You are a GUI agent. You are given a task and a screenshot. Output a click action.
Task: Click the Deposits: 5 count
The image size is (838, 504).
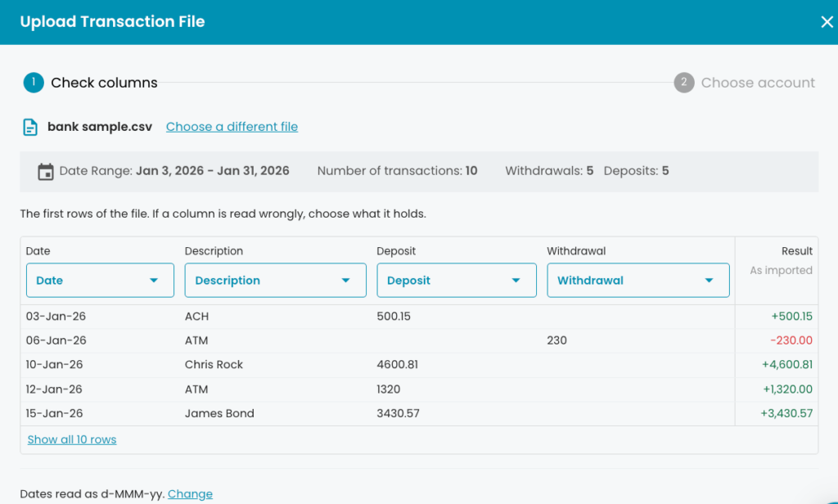[636, 171]
